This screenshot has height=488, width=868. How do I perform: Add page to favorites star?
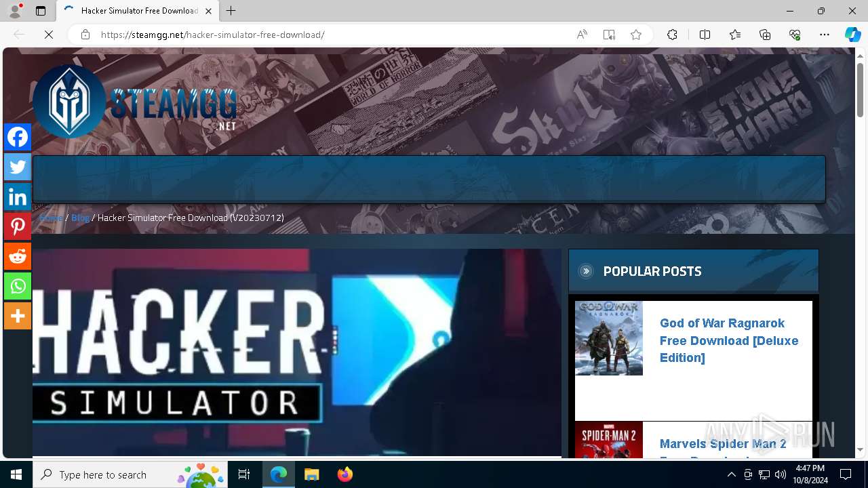click(636, 35)
